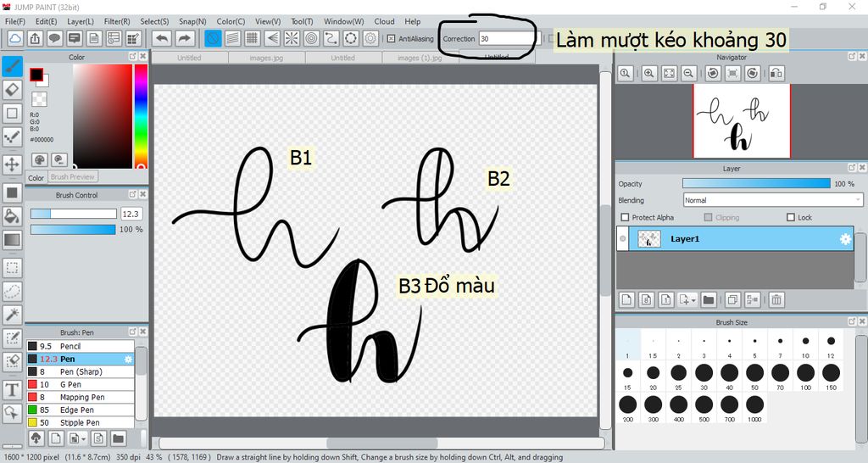This screenshot has width=868, height=463.
Task: Click the Cloud icon in toolbar
Action: click(x=15, y=38)
